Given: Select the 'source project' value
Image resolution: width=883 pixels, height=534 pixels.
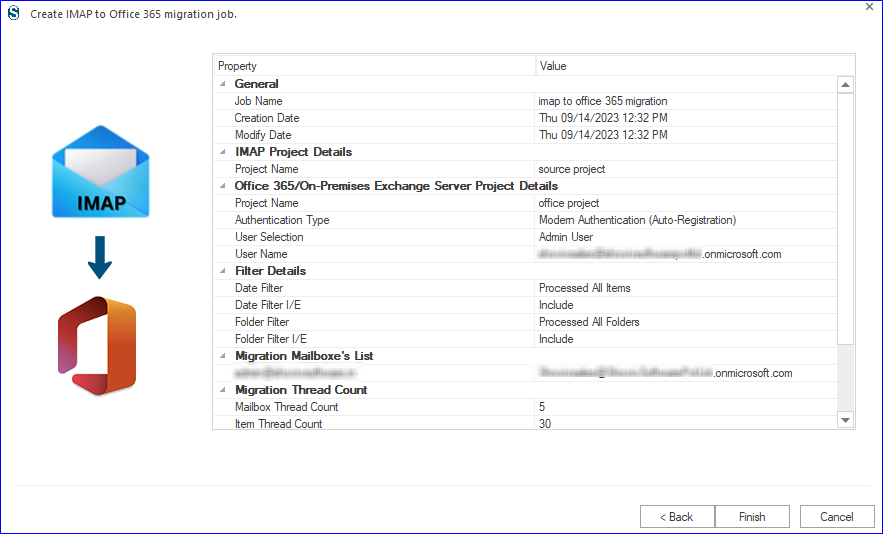Looking at the screenshot, I should click(x=572, y=169).
